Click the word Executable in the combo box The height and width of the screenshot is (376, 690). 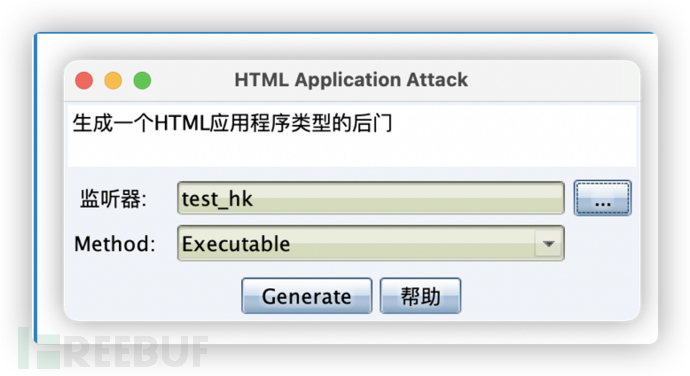[236, 244]
